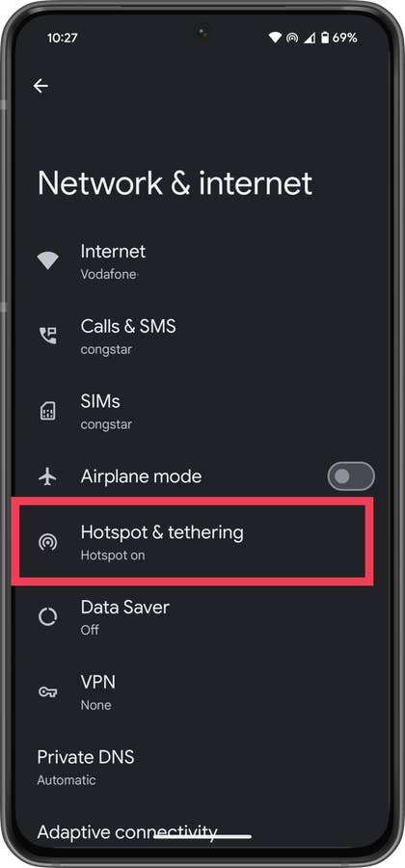Click the airplane icon
The height and width of the screenshot is (868, 405).
tap(47, 476)
